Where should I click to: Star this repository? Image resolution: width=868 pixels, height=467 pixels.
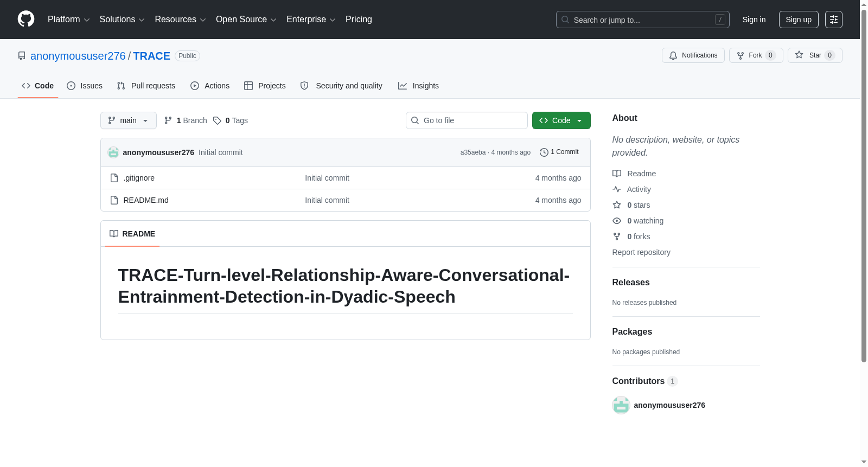(815, 55)
